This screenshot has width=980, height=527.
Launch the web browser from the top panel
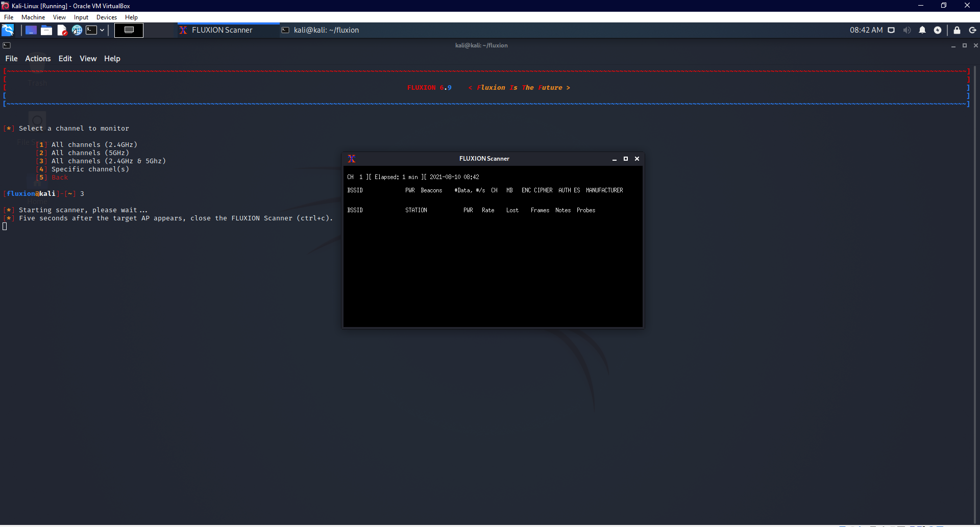77,30
